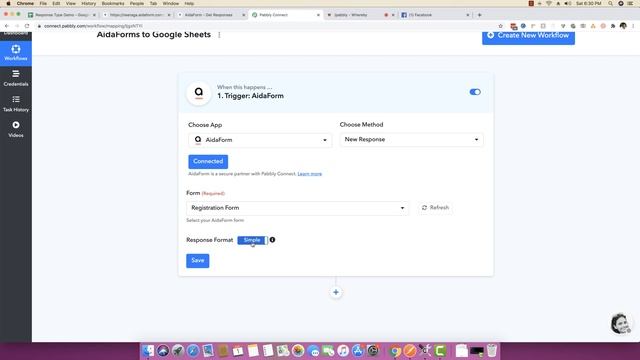Switch to the Facebook tab
The height and width of the screenshot is (360, 640).
click(x=435, y=15)
